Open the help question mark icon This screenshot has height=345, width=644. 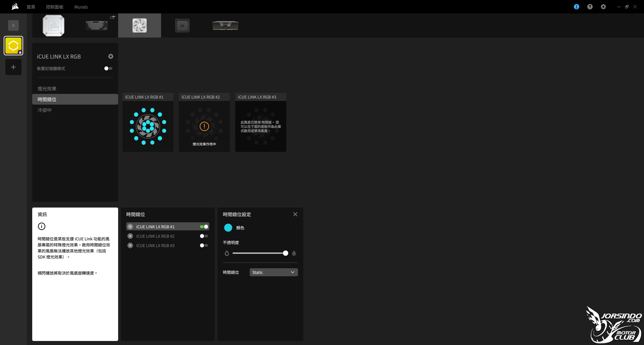[590, 7]
